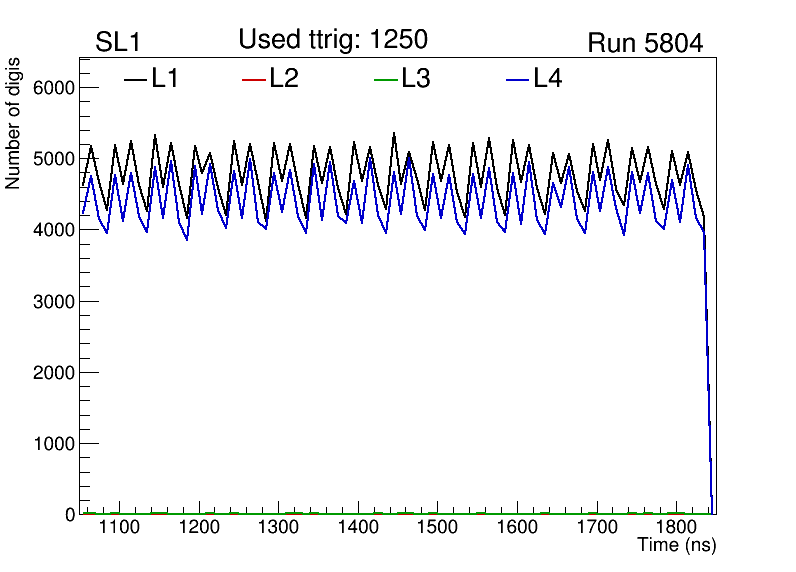Select the L2 legend label text
This screenshot has height=572, width=796.
(x=284, y=79)
